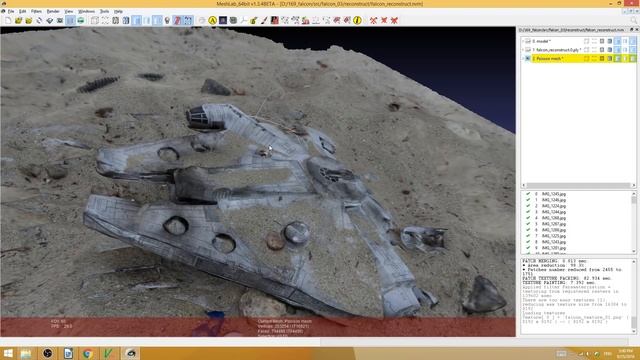The width and height of the screenshot is (640, 360).
Task: Take a snapshot with the camera icon
Action: 60,20
